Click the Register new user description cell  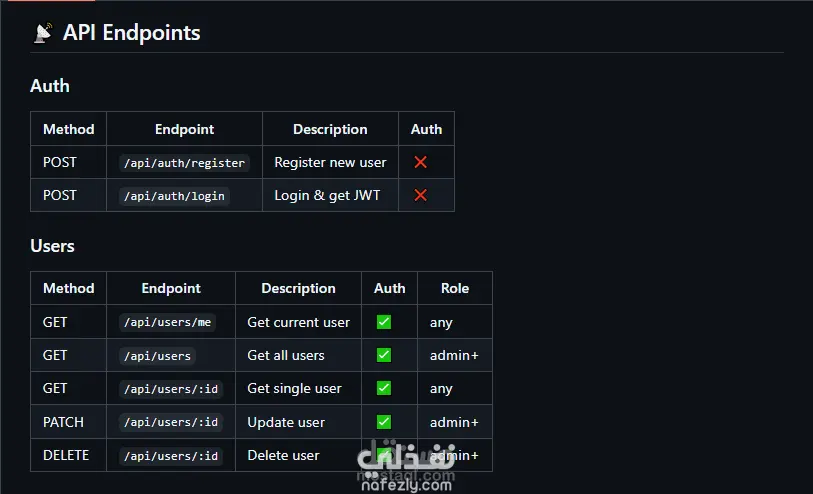tap(330, 162)
